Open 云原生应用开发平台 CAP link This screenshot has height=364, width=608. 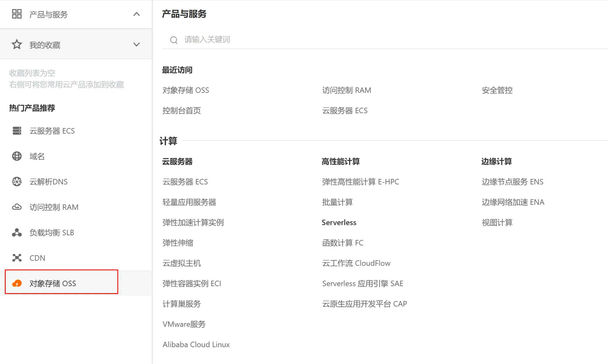(x=364, y=304)
